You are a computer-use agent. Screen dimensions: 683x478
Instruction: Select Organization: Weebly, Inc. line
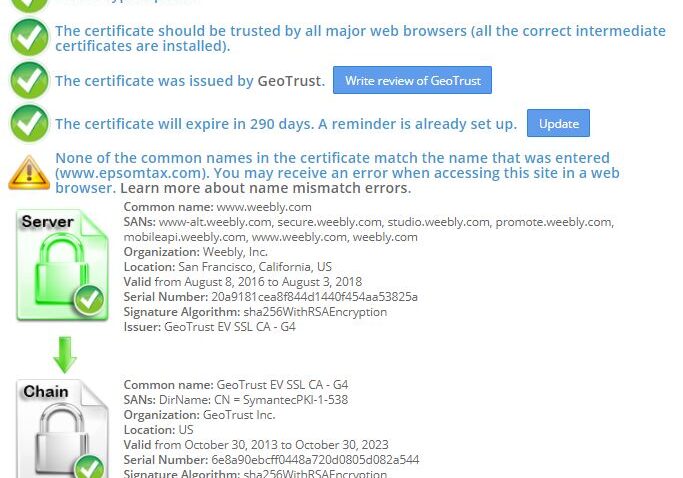196,252
